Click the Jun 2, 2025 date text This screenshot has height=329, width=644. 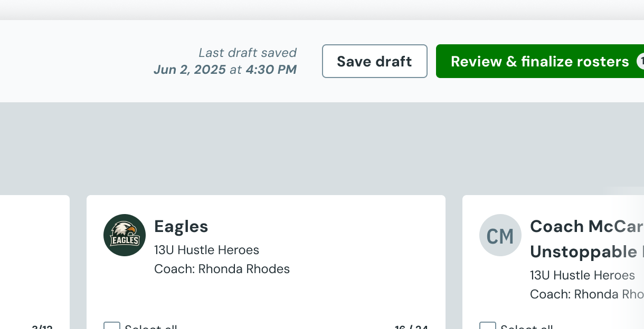[x=190, y=69]
